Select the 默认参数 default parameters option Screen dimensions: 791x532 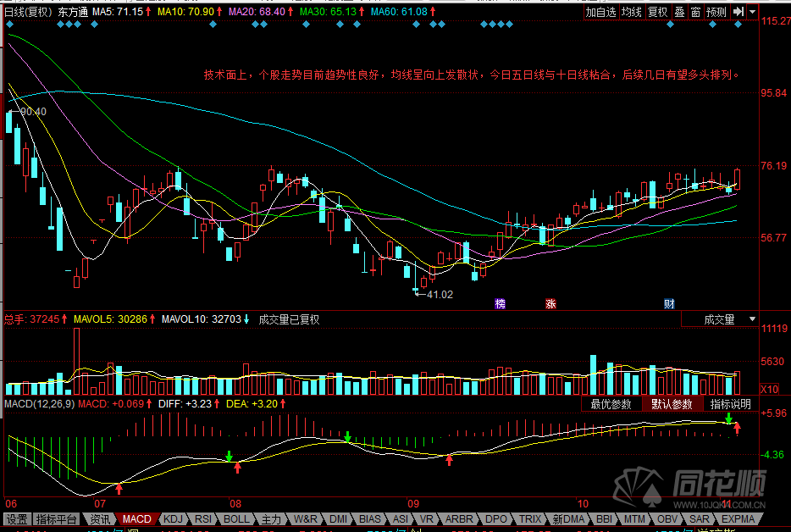coord(671,404)
